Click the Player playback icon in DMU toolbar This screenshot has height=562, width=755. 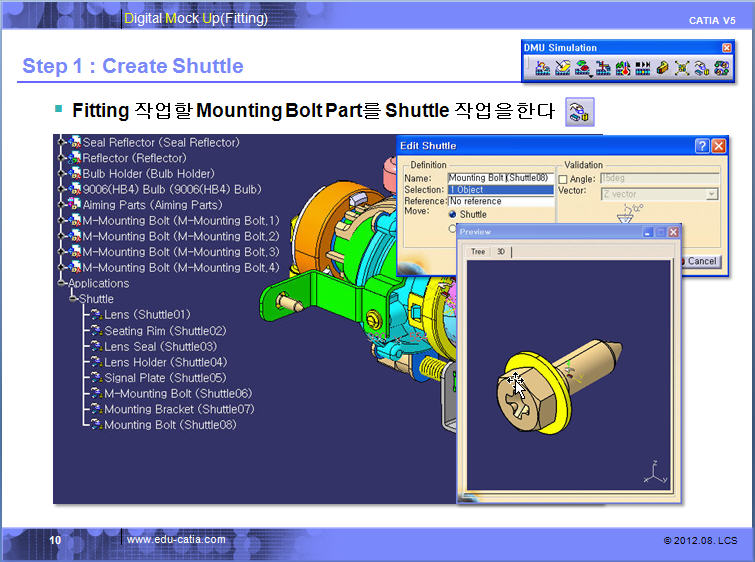[642, 69]
